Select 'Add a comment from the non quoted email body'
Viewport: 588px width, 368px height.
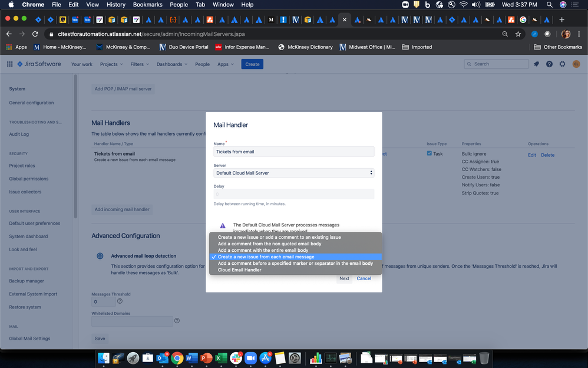coord(296,244)
